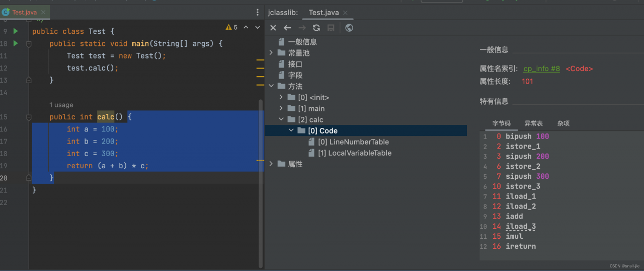Switch to the 杂项 tab
Screen dimensions: 644x271
(x=563, y=123)
